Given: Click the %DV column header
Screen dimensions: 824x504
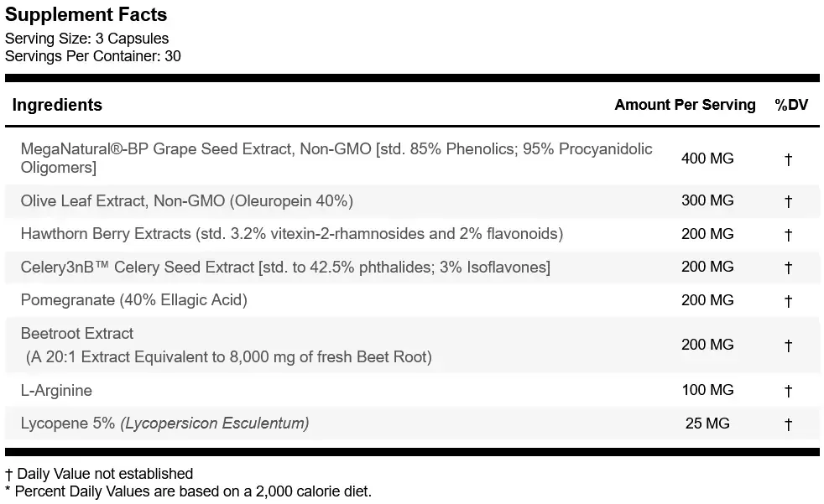Looking at the screenshot, I should click(790, 105).
